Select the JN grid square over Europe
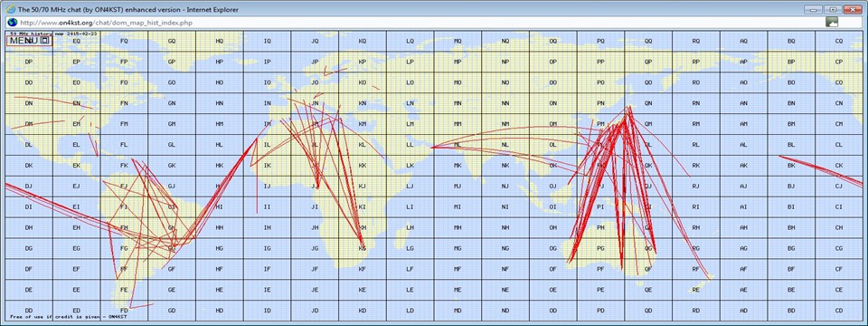Viewport: 868px width, 326px height. (315, 103)
